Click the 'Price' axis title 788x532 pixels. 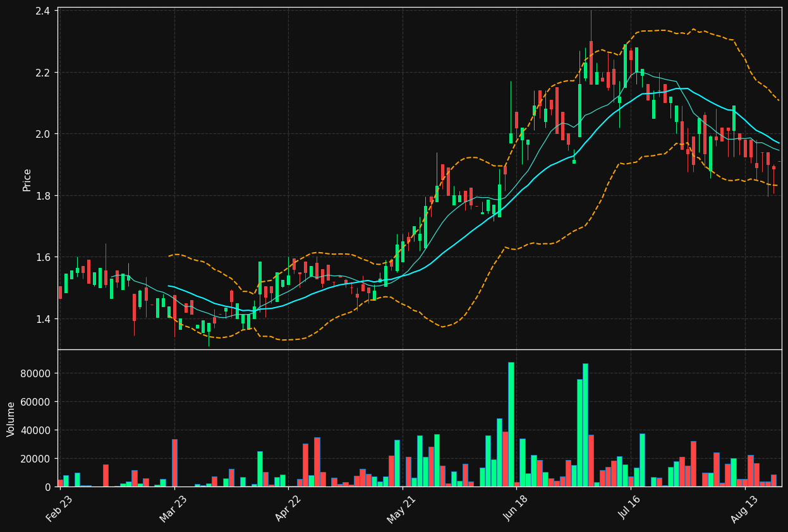pos(27,179)
